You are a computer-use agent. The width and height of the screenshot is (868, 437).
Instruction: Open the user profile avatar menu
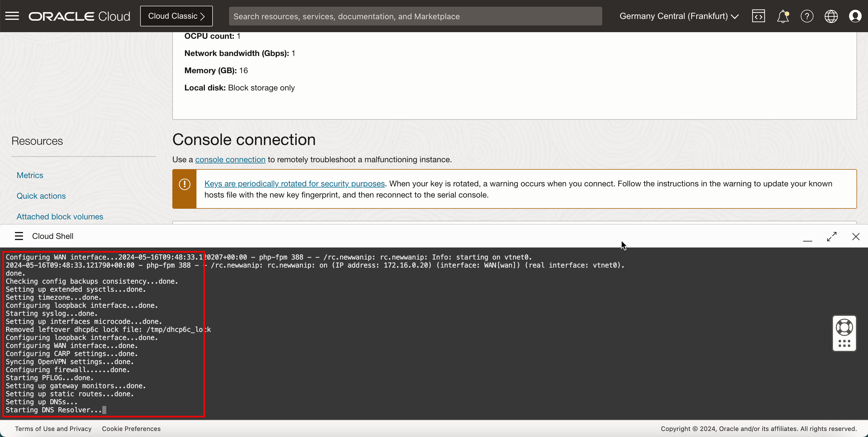[855, 16]
